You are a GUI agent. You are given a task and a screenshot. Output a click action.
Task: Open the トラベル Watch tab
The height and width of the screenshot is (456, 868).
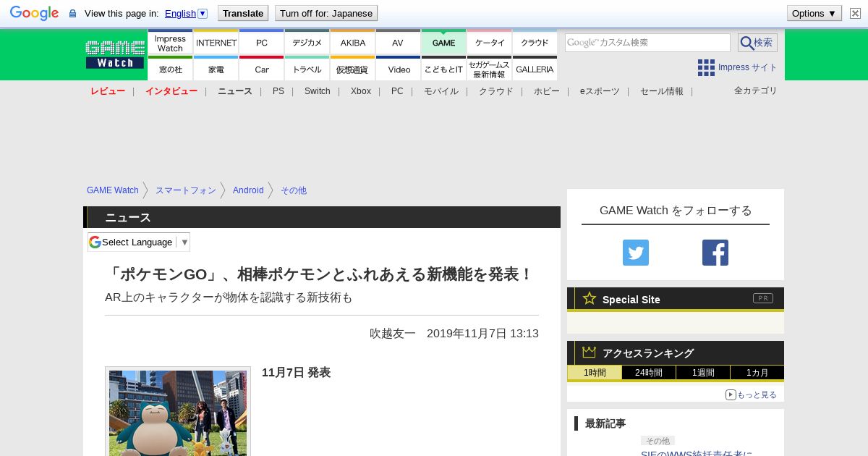tap(307, 69)
